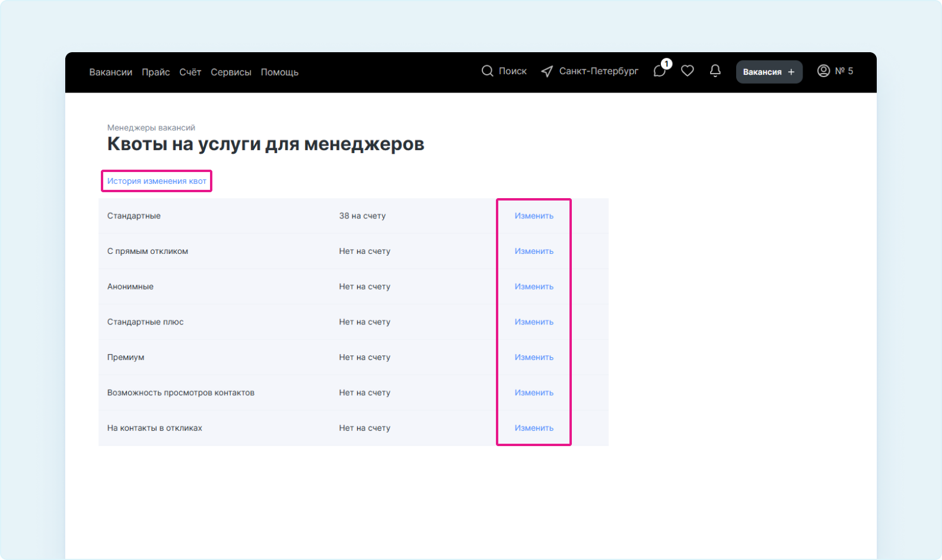This screenshot has height=560, width=942.
Task: Click Изменить for Стандартные плюс
Action: tap(534, 322)
